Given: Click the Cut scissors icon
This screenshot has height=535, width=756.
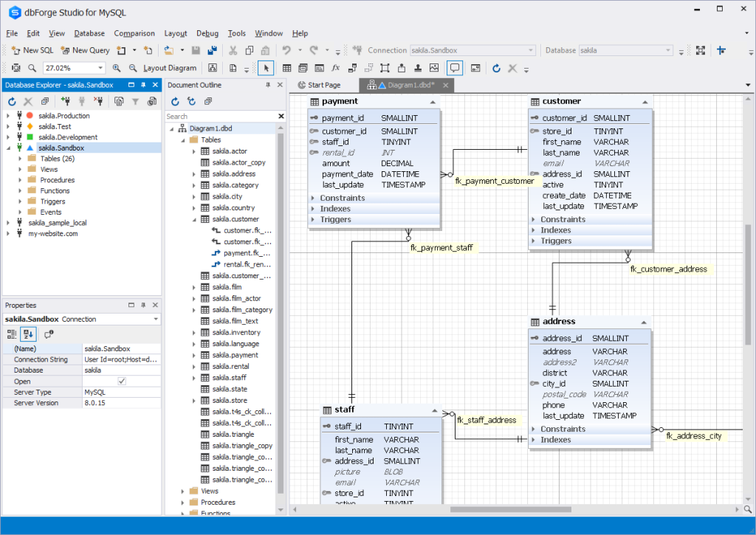Looking at the screenshot, I should tap(233, 50).
